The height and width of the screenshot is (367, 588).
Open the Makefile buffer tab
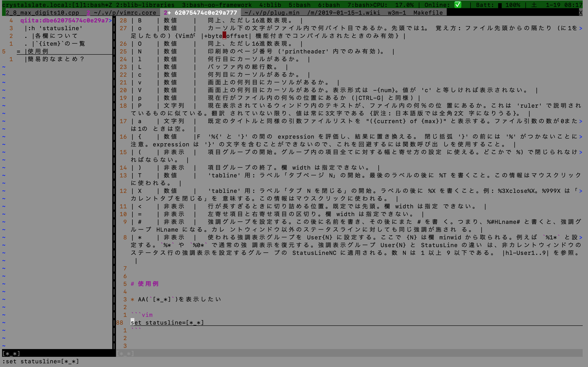[x=428, y=12]
